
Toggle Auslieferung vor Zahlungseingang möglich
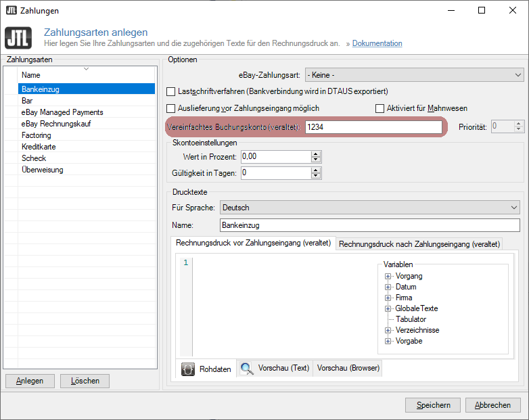(171, 108)
